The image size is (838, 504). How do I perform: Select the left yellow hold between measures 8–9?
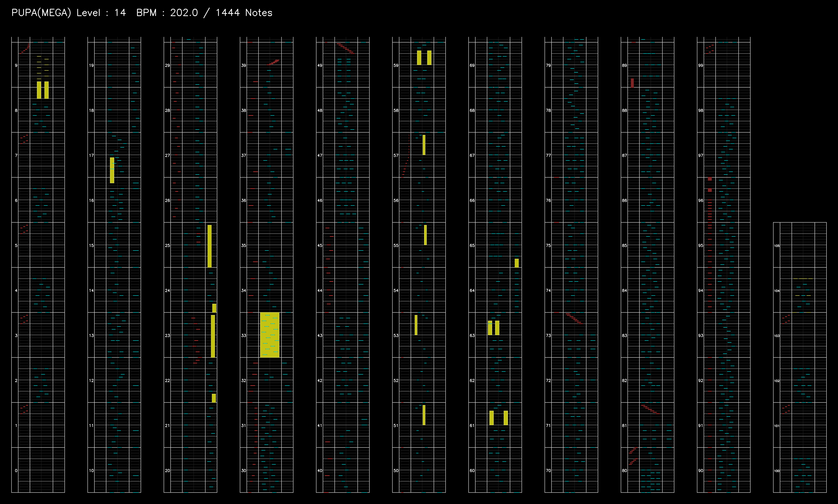point(39,90)
